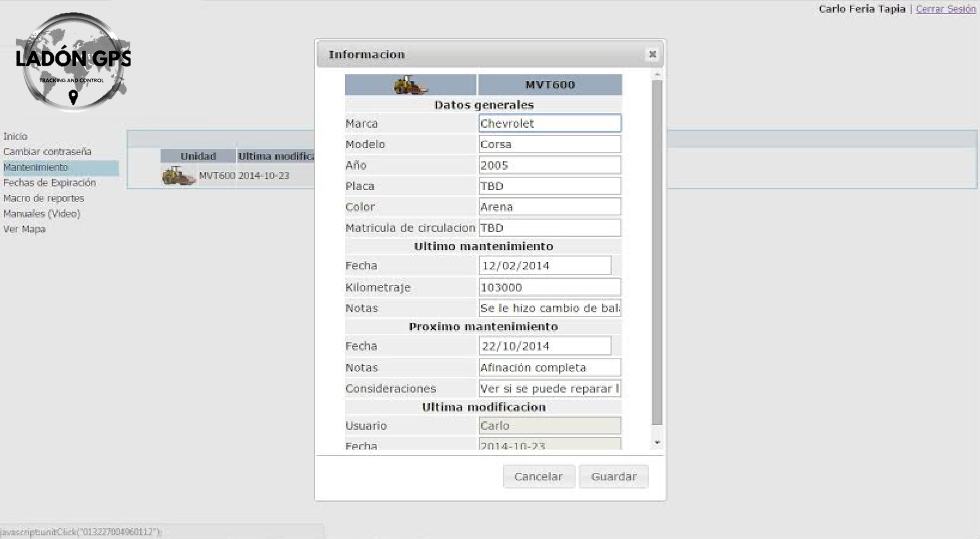Go to Ver Mapa
The height and width of the screenshot is (539, 980).
tap(24, 229)
